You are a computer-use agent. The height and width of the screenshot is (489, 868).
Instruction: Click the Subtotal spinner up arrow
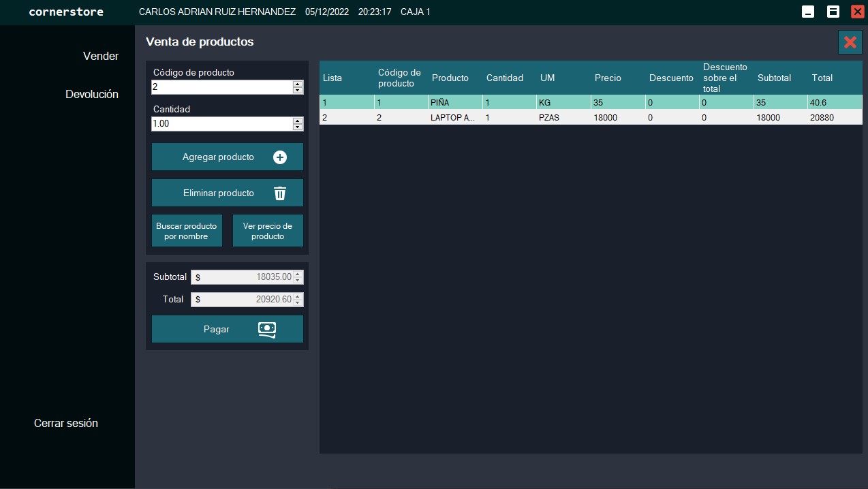[x=298, y=274]
